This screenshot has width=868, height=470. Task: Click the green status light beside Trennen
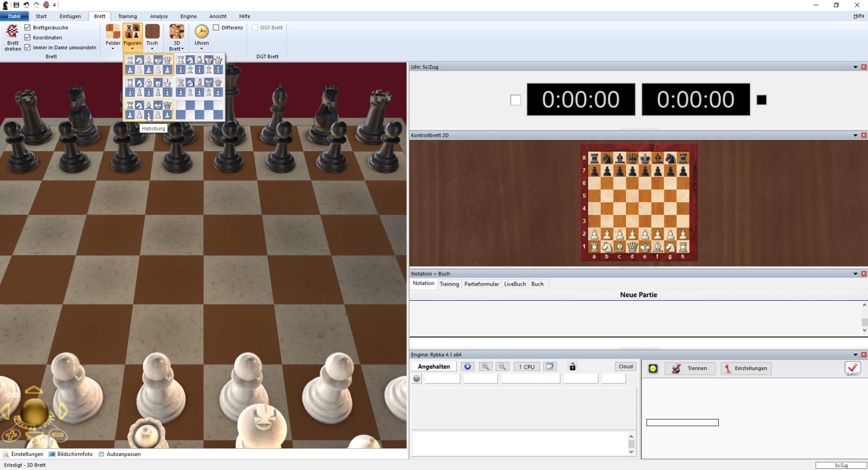click(x=653, y=368)
